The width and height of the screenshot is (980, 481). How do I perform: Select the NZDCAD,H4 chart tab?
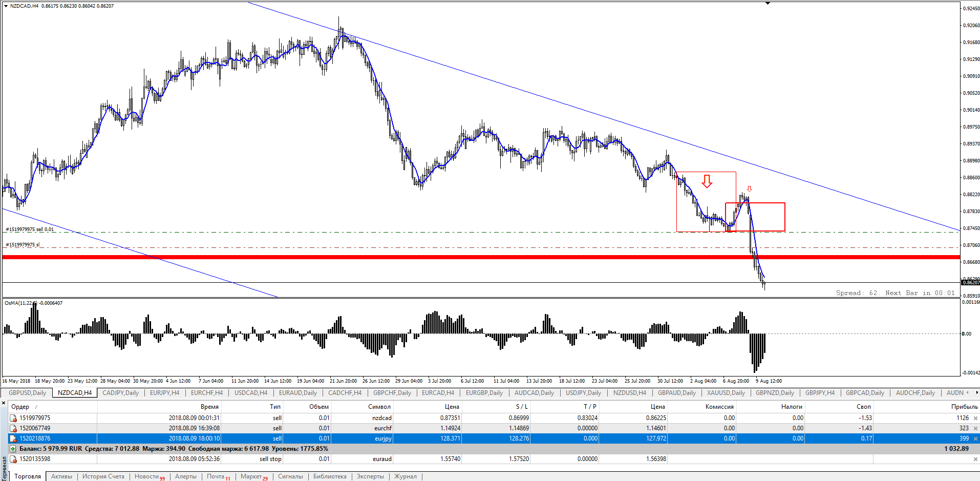click(x=75, y=393)
